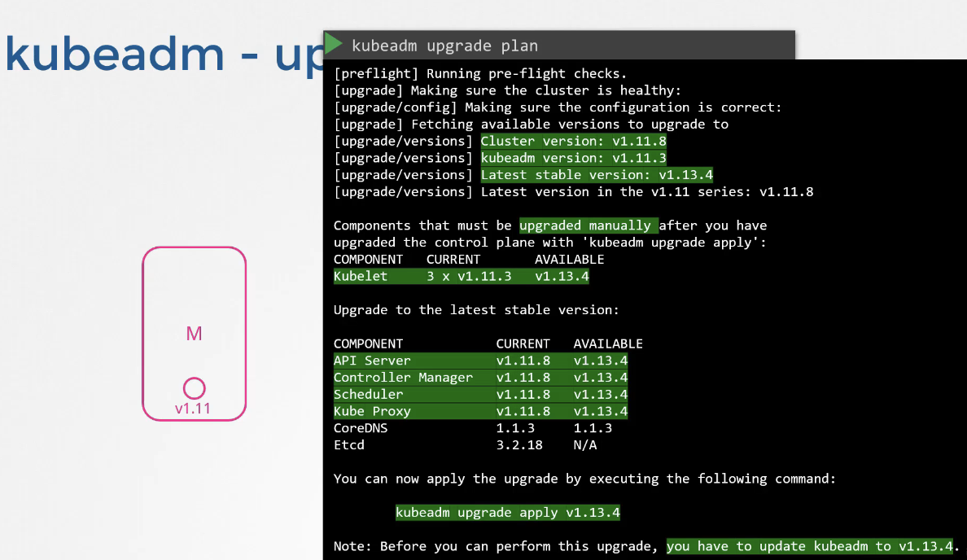Viewport: 967px width, 560px height.
Task: Click '[preflight] Running pre-flight checks.' line
Action: [480, 73]
